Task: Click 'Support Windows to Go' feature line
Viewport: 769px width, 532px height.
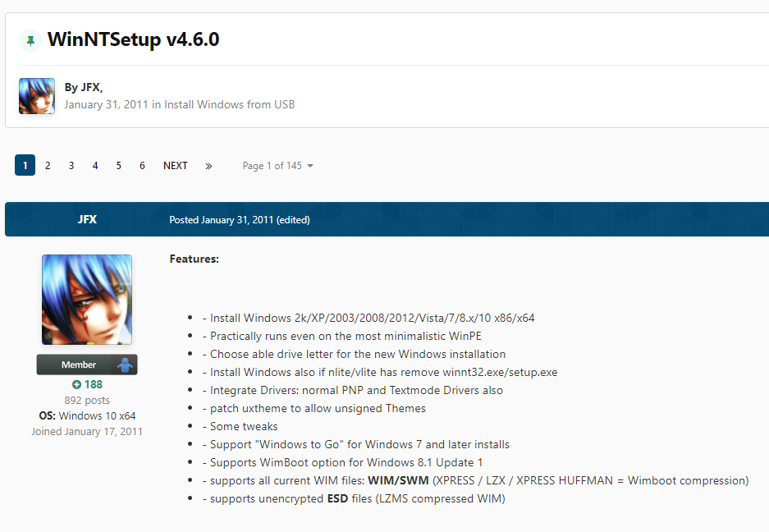Action: point(355,445)
